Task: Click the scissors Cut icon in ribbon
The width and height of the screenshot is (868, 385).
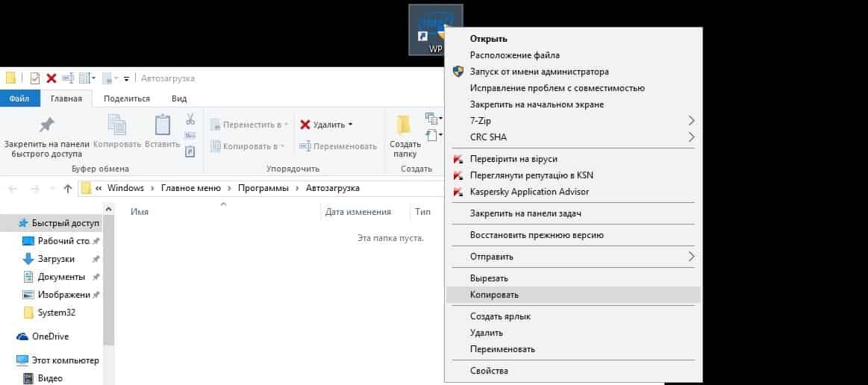Action: pyautogui.click(x=190, y=119)
